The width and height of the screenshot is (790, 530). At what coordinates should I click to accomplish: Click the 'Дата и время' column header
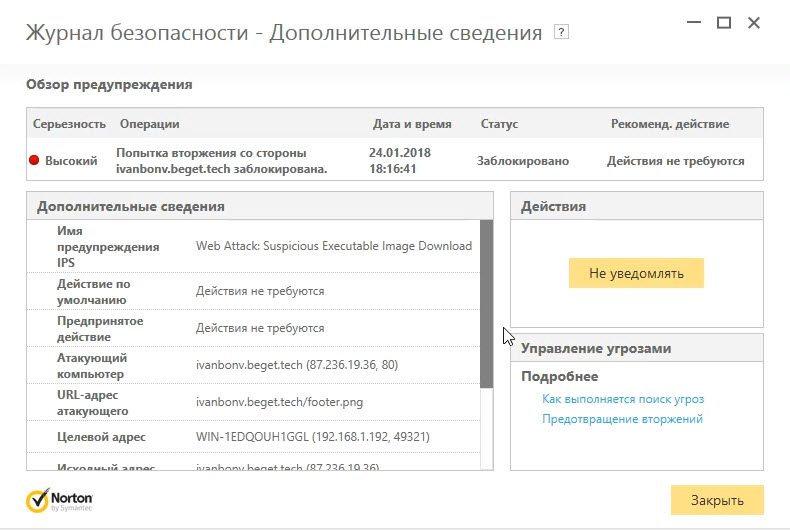tap(411, 124)
